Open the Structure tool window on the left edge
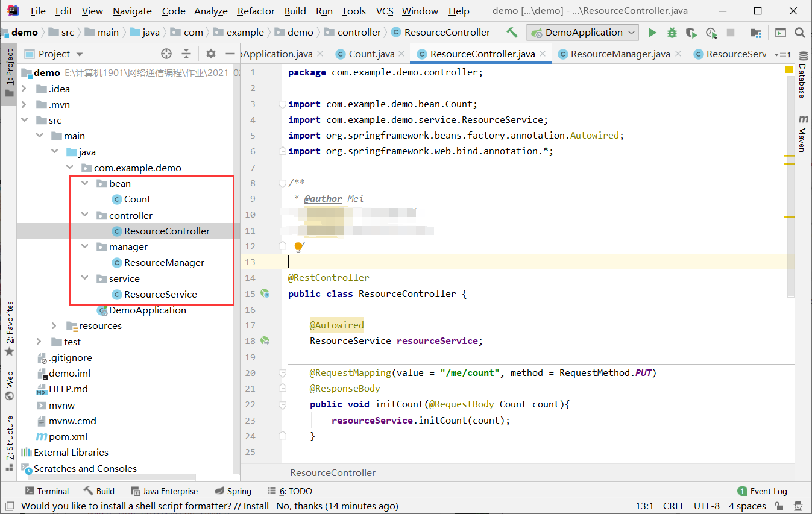Image resolution: width=812 pixels, height=514 pixels. tap(9, 443)
